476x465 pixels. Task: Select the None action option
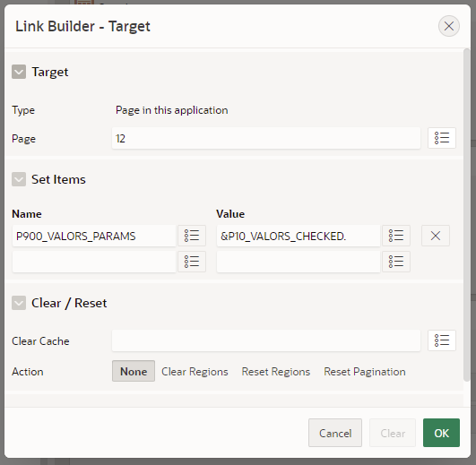coord(134,371)
